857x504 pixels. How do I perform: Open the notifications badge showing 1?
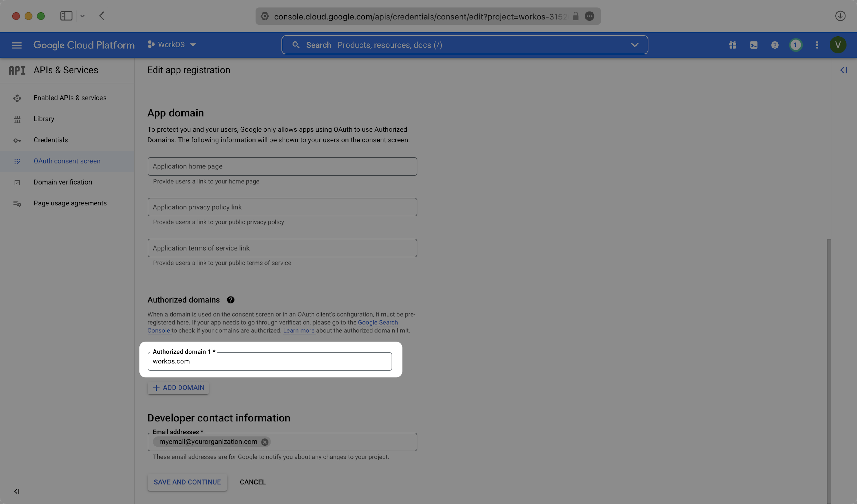(795, 45)
